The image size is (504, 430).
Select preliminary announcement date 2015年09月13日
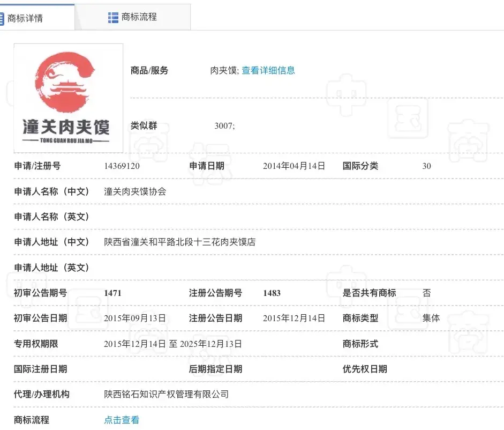(134, 318)
